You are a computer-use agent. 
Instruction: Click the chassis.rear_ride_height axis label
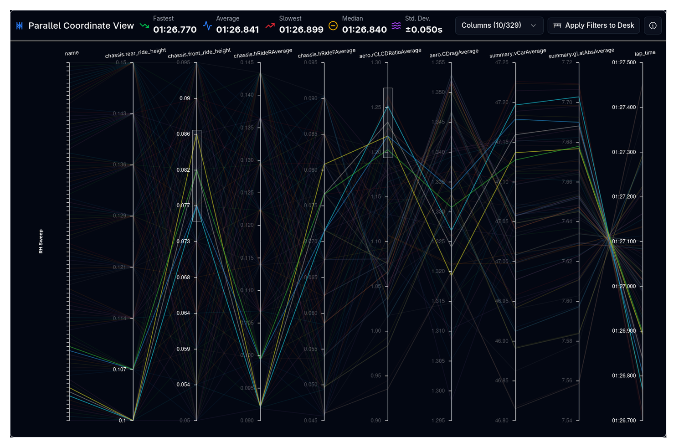pyautogui.click(x=133, y=55)
